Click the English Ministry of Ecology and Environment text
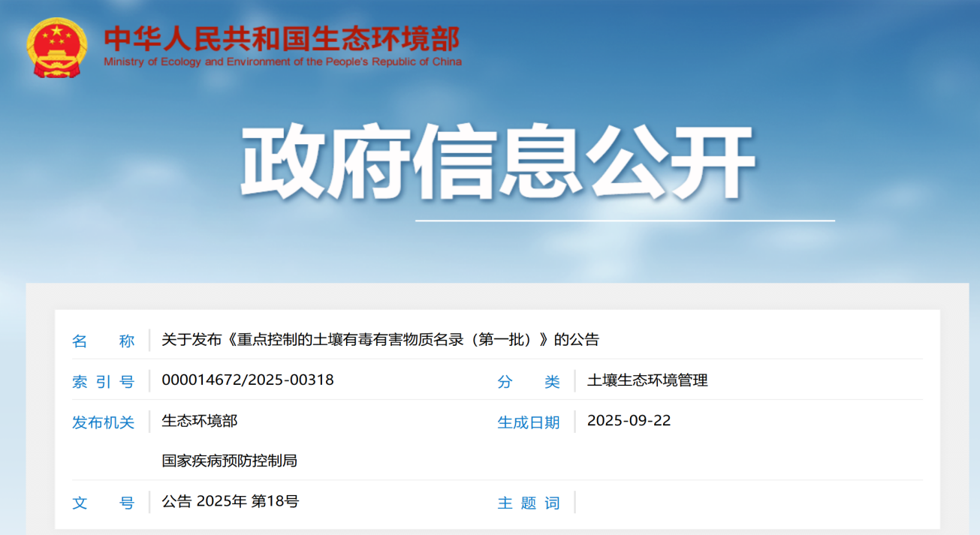980x535 pixels. pyautogui.click(x=282, y=62)
